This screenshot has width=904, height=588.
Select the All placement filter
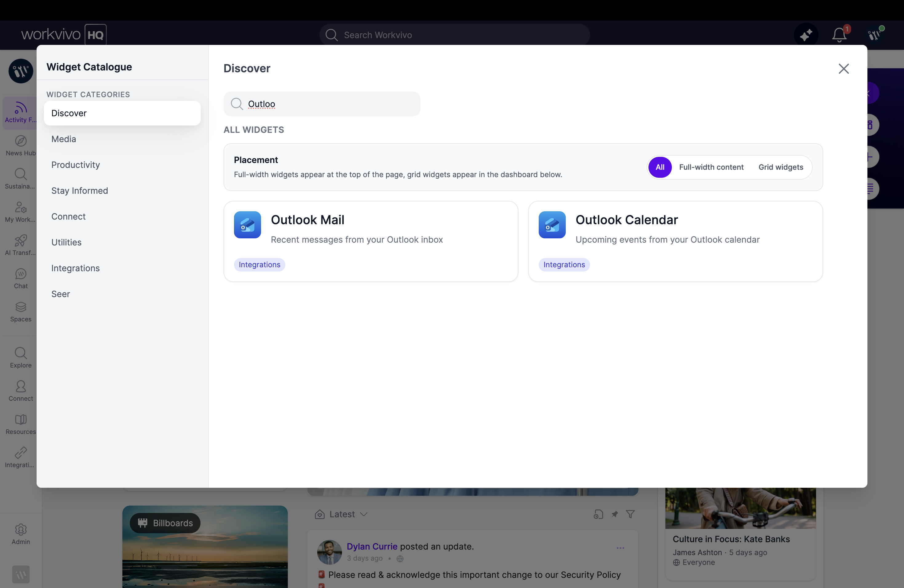(x=660, y=167)
